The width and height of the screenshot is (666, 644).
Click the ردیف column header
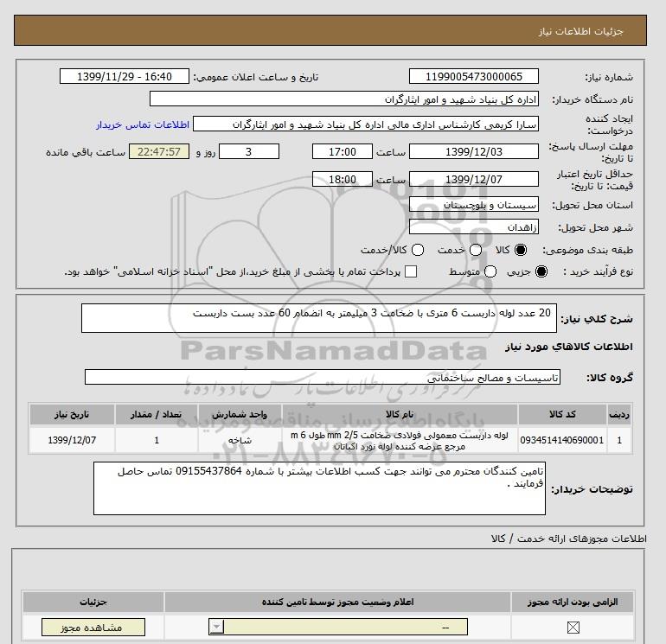point(619,414)
